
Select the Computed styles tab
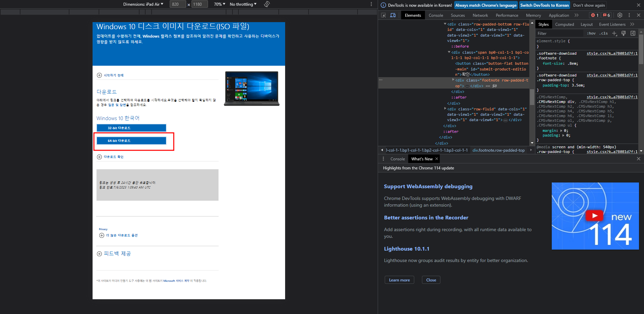click(565, 24)
